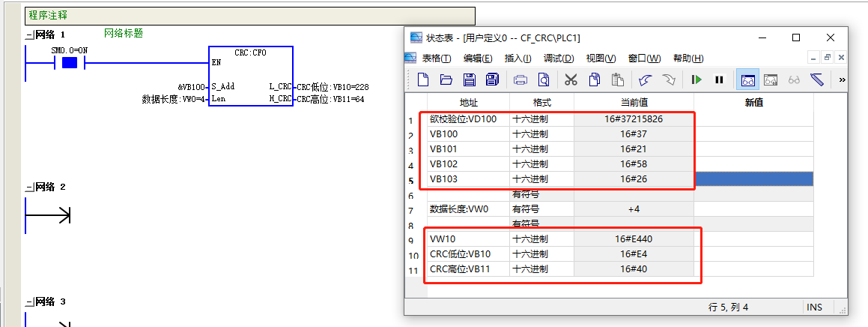
Task: Minimize the inner child document window
Action: tap(814, 57)
